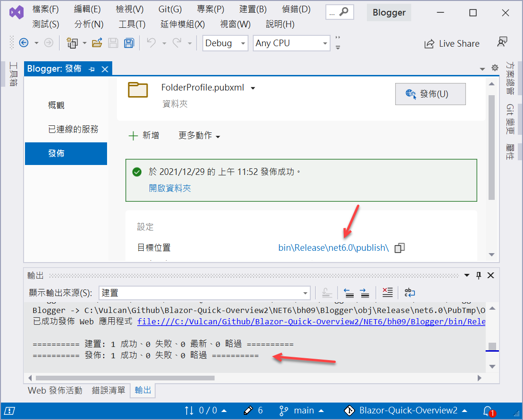Click the Find Message in Code icon

(327, 293)
